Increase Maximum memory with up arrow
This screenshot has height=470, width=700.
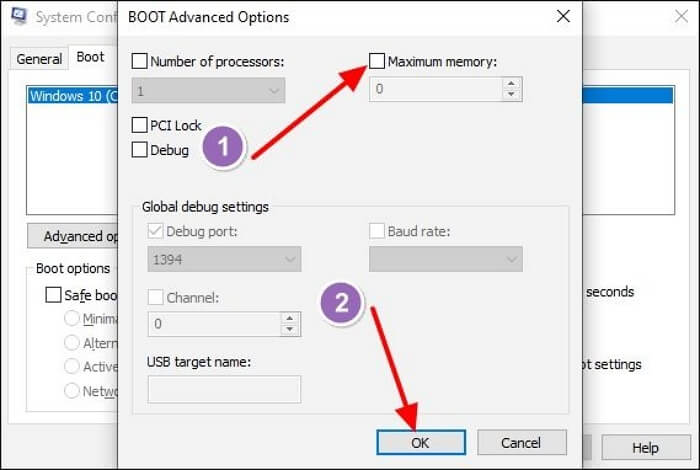(512, 84)
